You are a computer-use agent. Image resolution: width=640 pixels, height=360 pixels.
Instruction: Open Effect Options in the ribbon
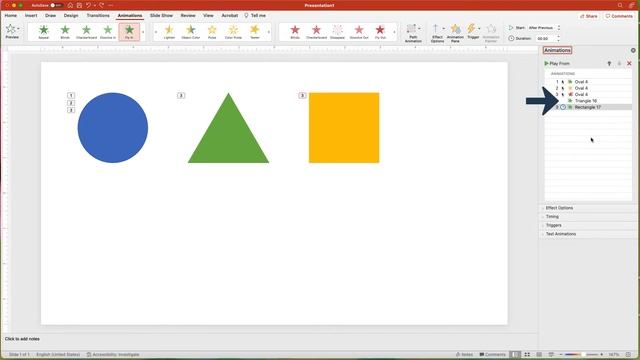tap(437, 33)
